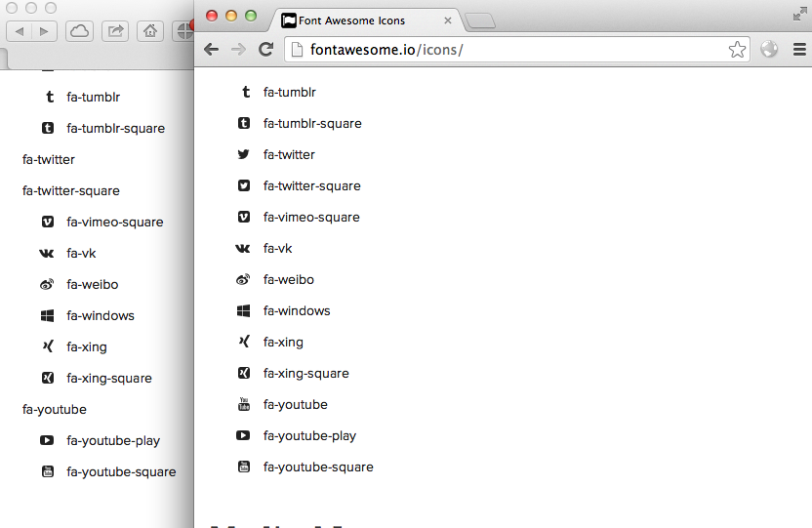Click the fa-tumblr-square icon in the Chrome window
The height and width of the screenshot is (528, 812).
pyautogui.click(x=243, y=123)
